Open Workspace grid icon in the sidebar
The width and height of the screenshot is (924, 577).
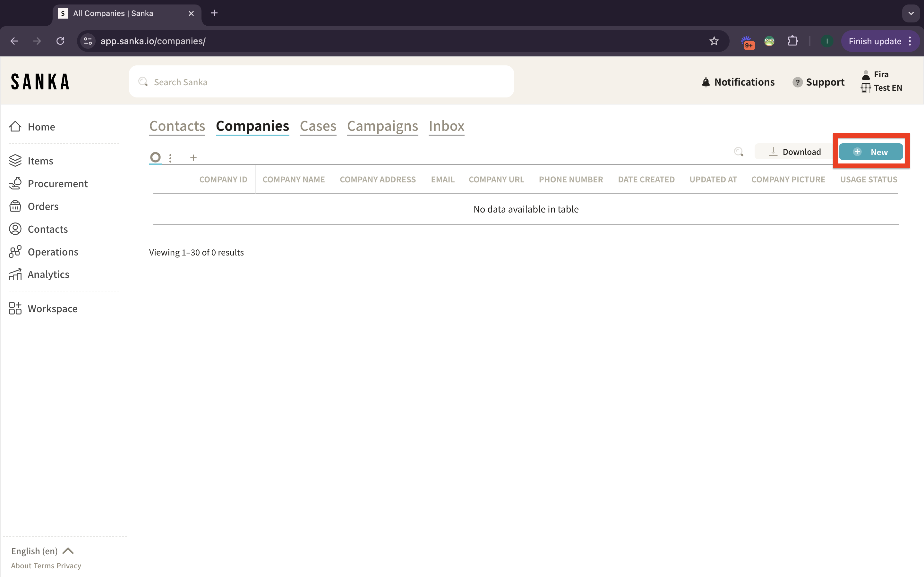click(x=15, y=308)
